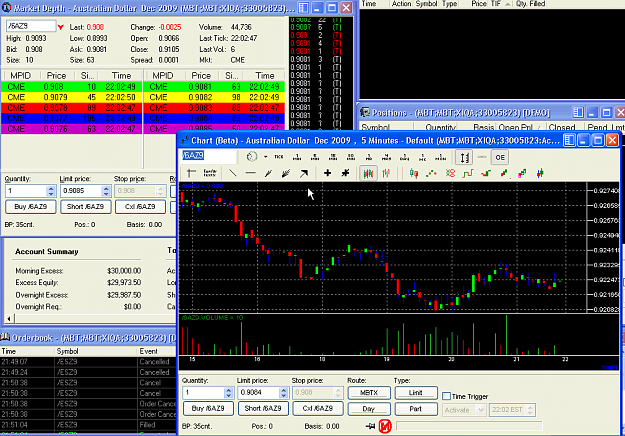Click the Account Summary left scroll arrow
Viewport: 625px width, 436px height.
[9, 318]
